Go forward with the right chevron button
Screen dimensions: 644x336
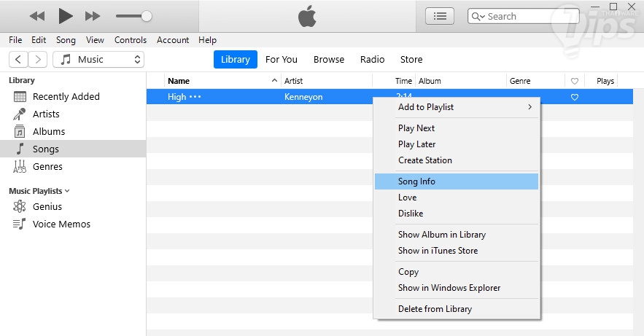pyautogui.click(x=38, y=60)
